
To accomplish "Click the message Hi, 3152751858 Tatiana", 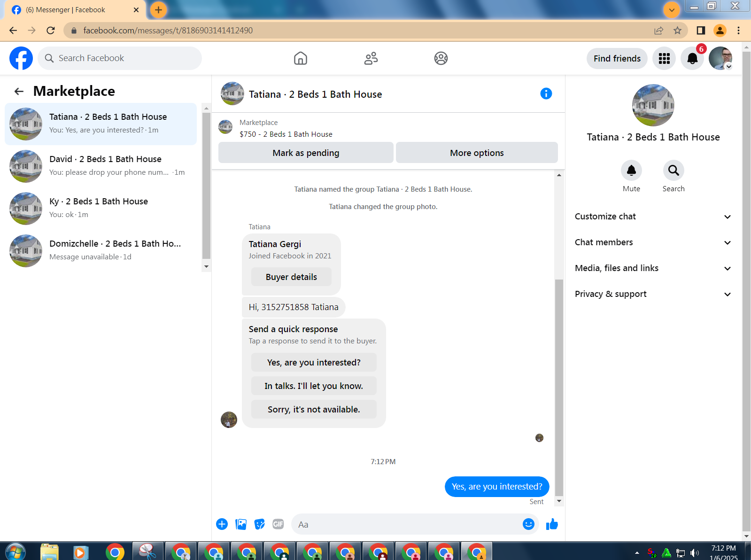I will [x=294, y=307].
